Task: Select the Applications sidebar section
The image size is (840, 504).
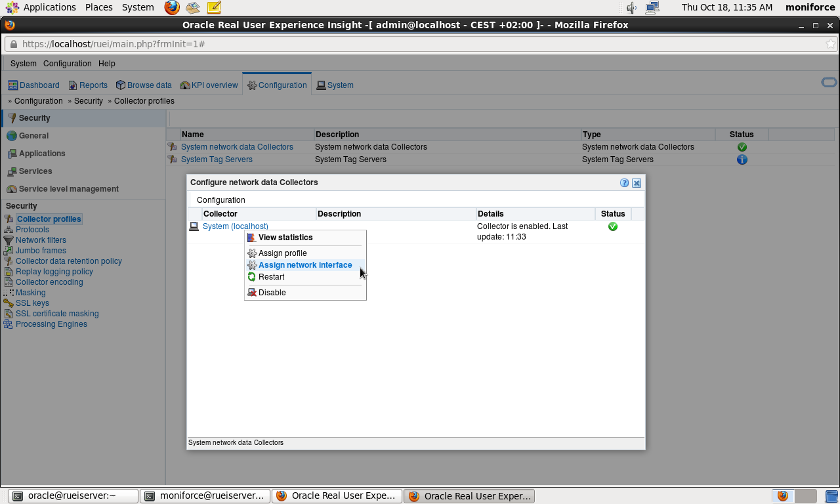Action: point(84,154)
